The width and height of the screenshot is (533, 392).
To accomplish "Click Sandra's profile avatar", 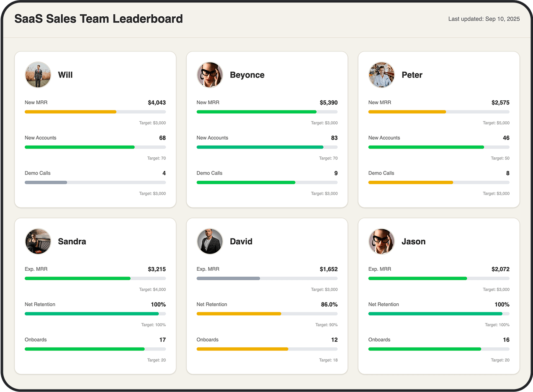I will pos(38,241).
